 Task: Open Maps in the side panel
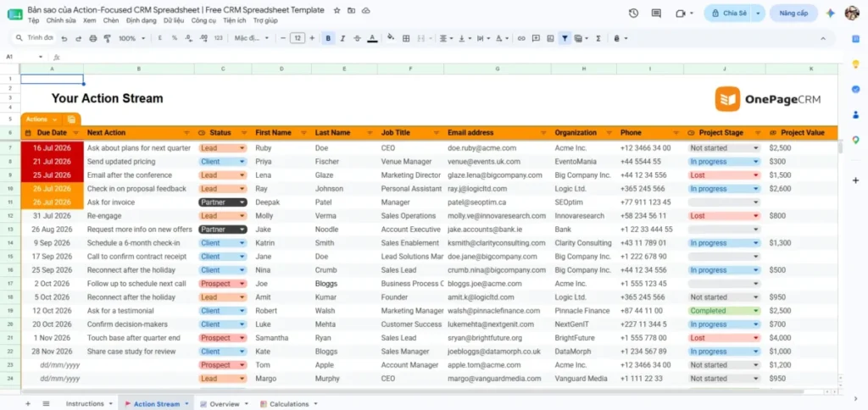[856, 140]
